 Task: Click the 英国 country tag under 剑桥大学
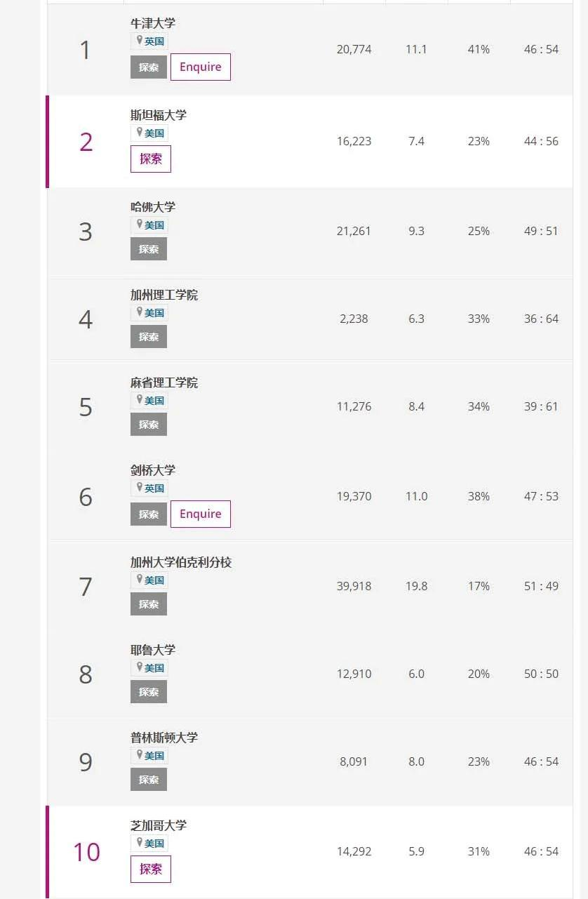tap(154, 488)
